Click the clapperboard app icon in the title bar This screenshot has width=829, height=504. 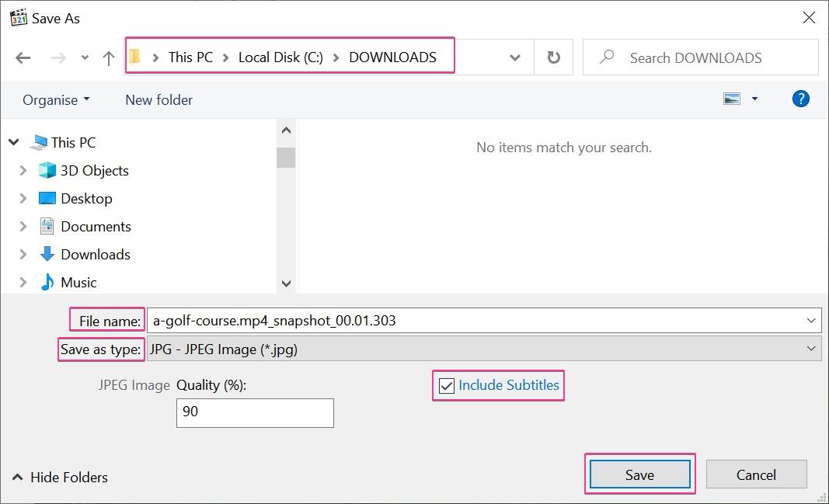[x=17, y=16]
